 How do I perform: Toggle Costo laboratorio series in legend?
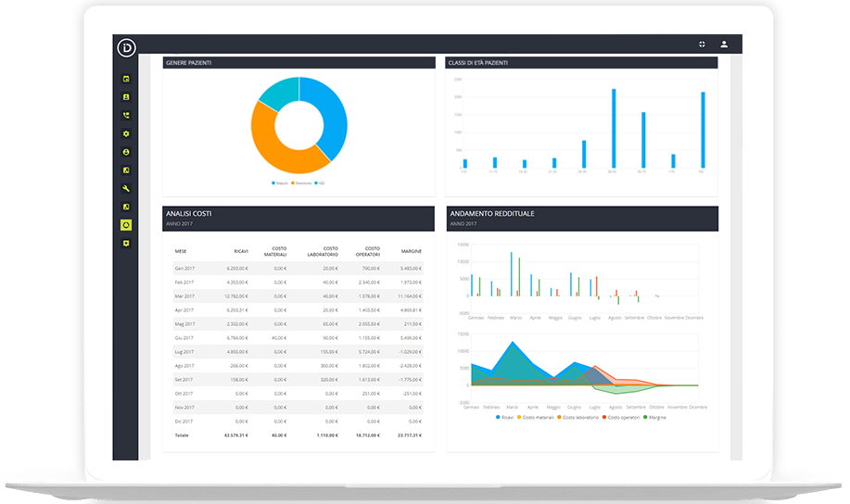(579, 417)
